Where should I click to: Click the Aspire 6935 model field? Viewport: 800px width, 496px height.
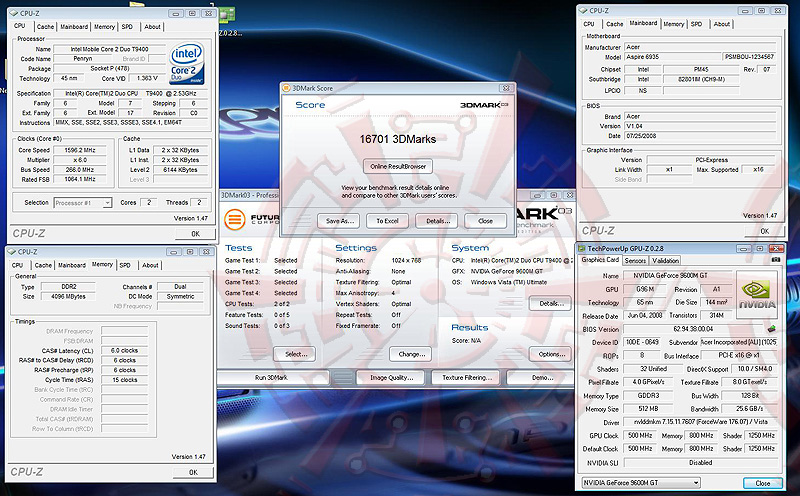pos(672,57)
